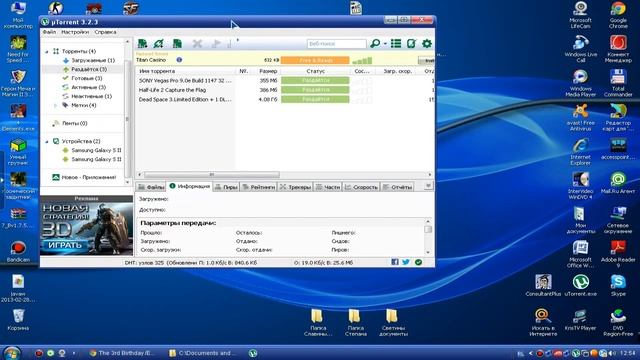The height and width of the screenshot is (360, 640).
Task: Open uTorrent.exe desktop icon
Action: [x=580, y=285]
